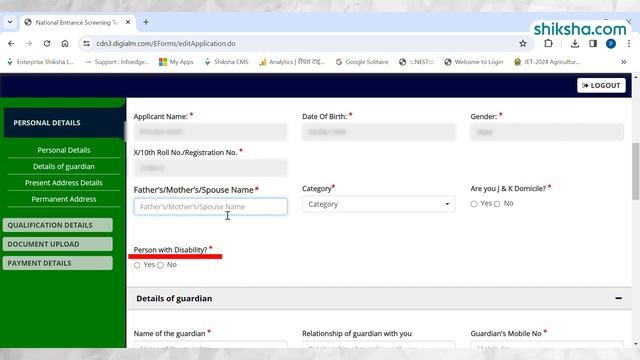Open DOCUMENT UPLOAD section

point(58,244)
